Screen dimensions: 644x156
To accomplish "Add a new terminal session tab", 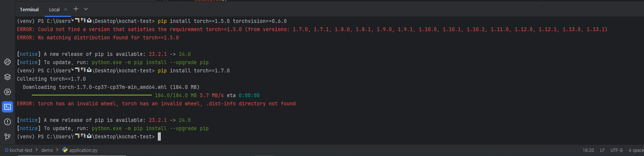I will tap(76, 9).
